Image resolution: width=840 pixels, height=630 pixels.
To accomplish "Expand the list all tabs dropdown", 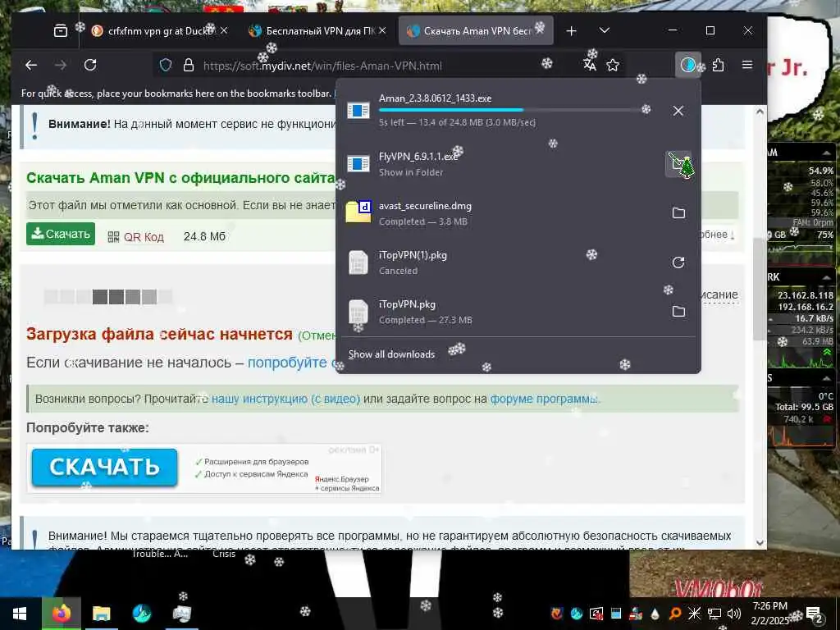I will point(605,30).
